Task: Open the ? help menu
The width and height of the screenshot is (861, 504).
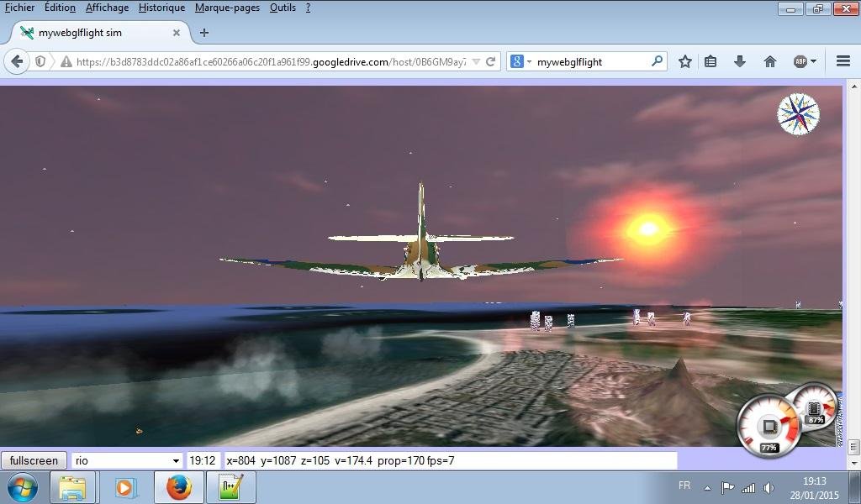Action: click(308, 8)
